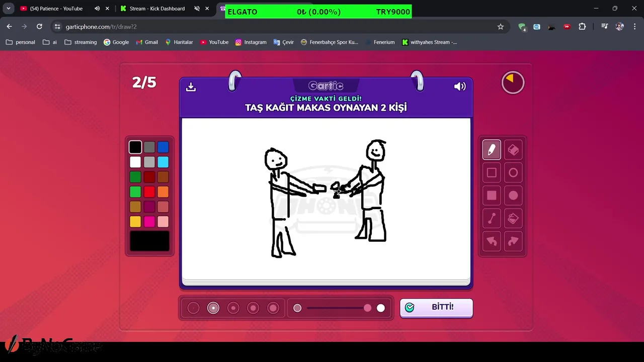Open the Fenerium bookmark

pyautogui.click(x=379, y=42)
